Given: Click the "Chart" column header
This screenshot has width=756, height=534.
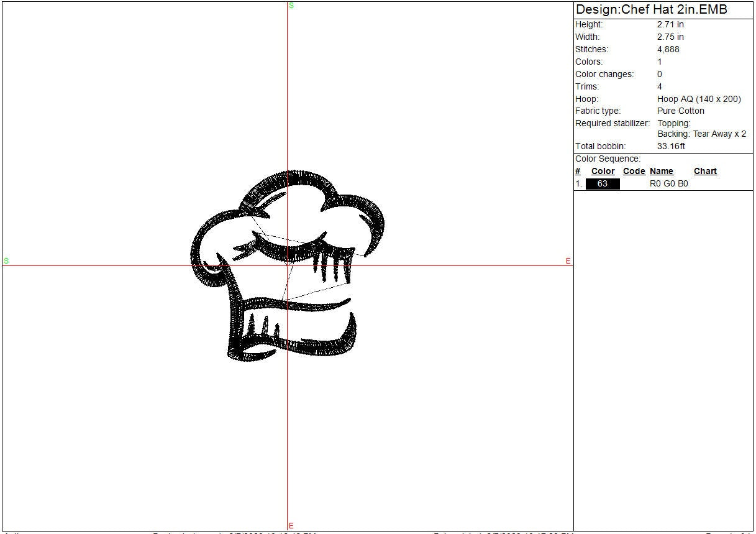Looking at the screenshot, I should tap(705, 172).
